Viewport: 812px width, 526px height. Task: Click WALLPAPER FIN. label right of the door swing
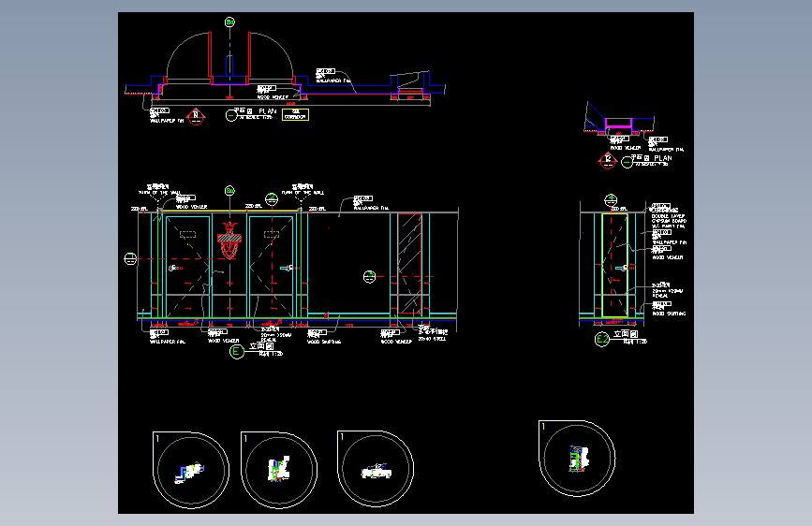(x=333, y=80)
